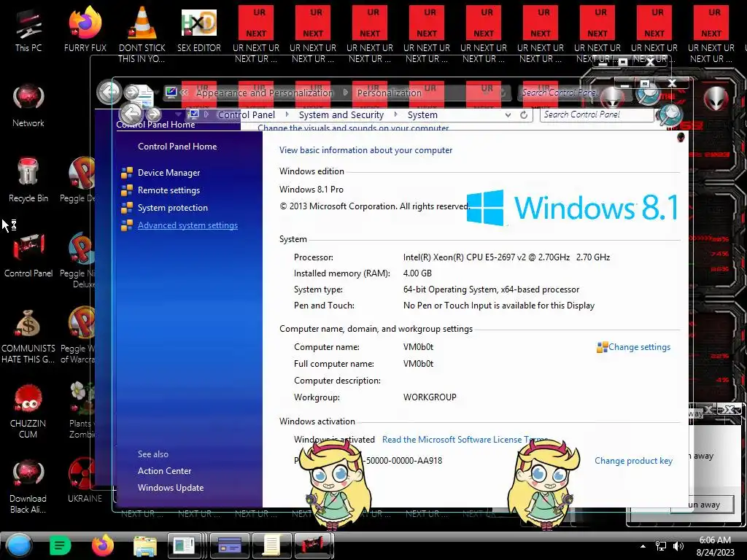Open Windows Update link
This screenshot has width=747, height=560.
[171, 488]
